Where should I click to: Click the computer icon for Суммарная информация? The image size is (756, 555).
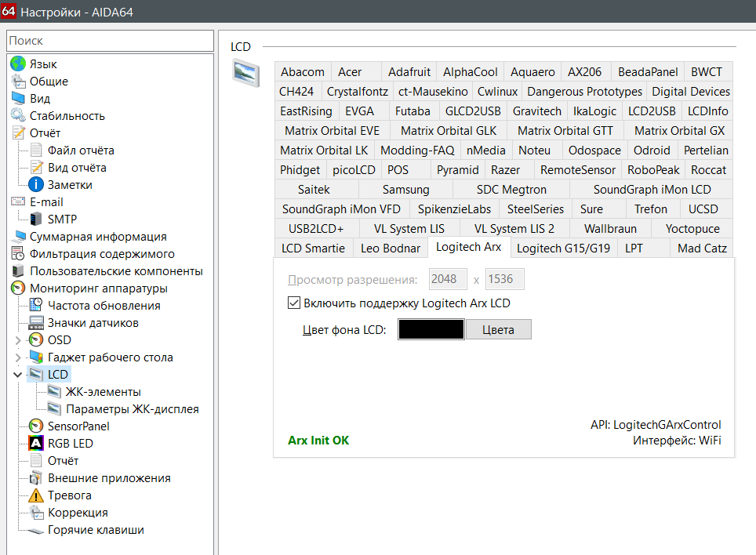coord(18,237)
